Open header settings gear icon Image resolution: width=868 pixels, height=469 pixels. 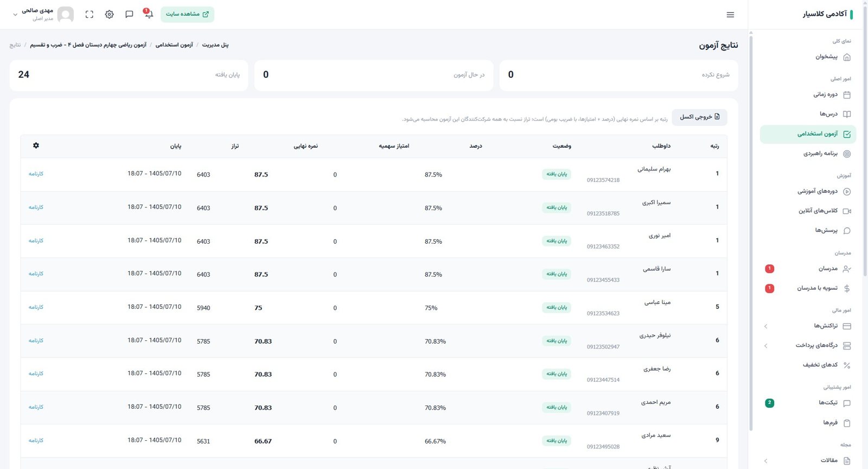(110, 15)
